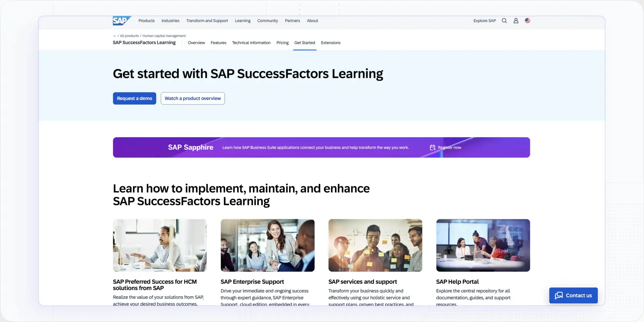The width and height of the screenshot is (644, 322).
Task: Expand the breadcrumb chevron above the product name
Action: pos(115,35)
